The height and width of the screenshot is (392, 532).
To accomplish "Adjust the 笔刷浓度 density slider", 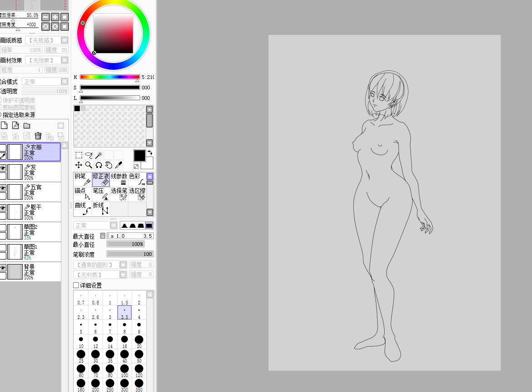I will pos(130,254).
